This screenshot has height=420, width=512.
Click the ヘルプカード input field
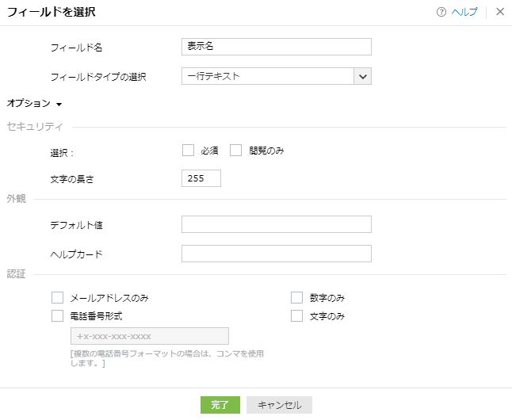(x=276, y=254)
